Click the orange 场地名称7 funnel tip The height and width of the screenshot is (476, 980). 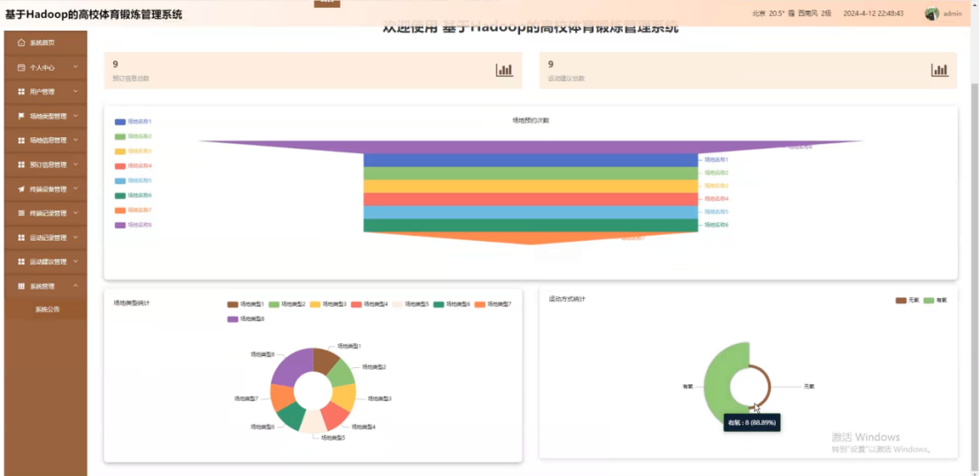point(531,237)
